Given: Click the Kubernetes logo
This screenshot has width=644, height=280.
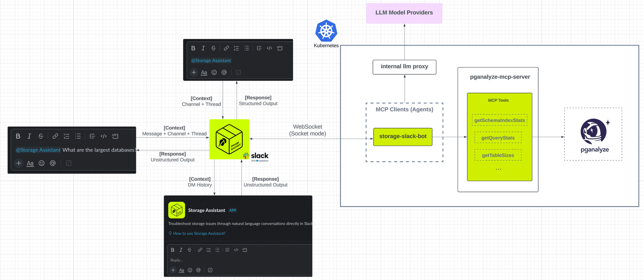Looking at the screenshot, I should 326,31.
